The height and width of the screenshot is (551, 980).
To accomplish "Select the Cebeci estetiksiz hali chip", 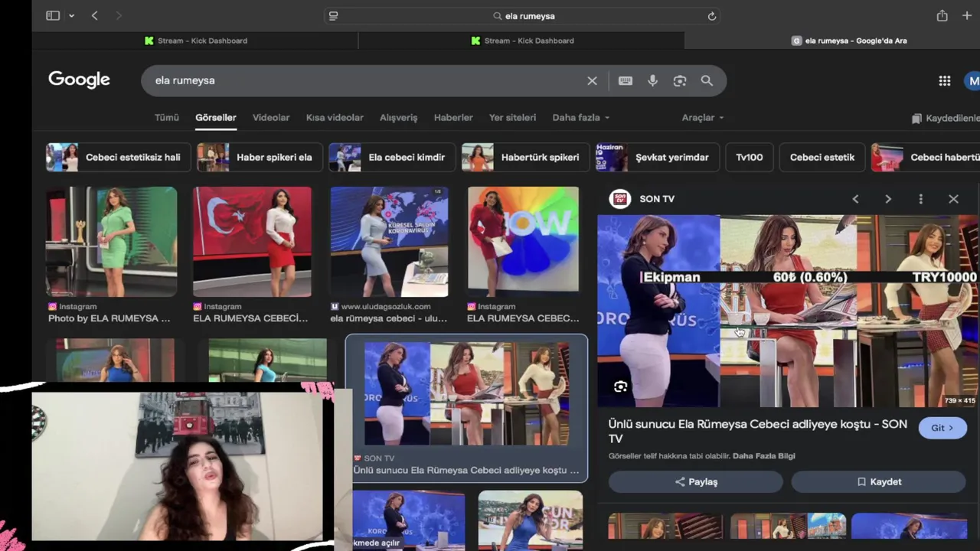I will point(116,157).
